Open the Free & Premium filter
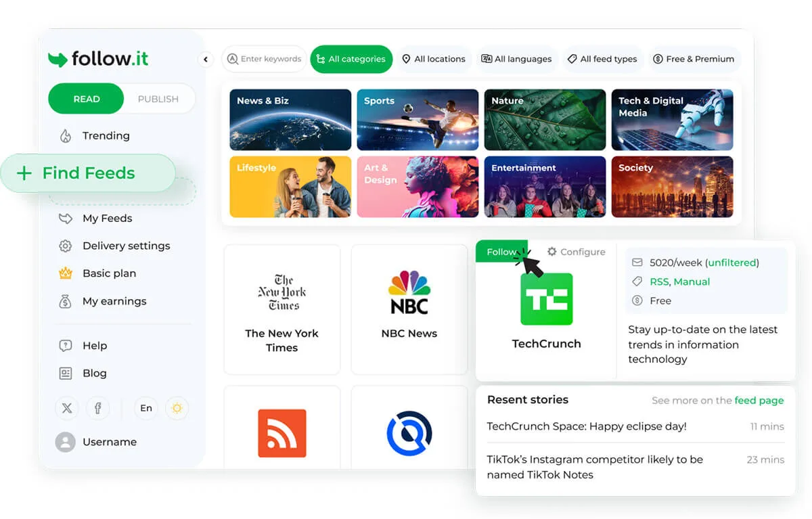 694,59
